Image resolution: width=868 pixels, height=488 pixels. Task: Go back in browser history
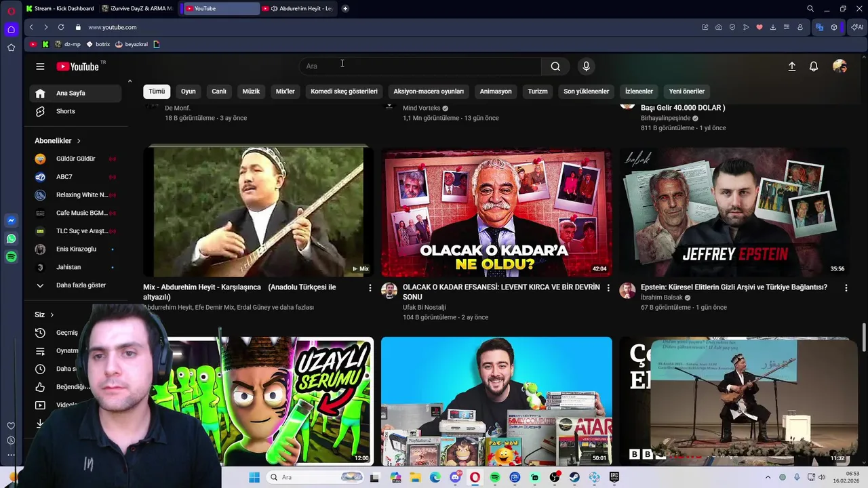coord(31,27)
